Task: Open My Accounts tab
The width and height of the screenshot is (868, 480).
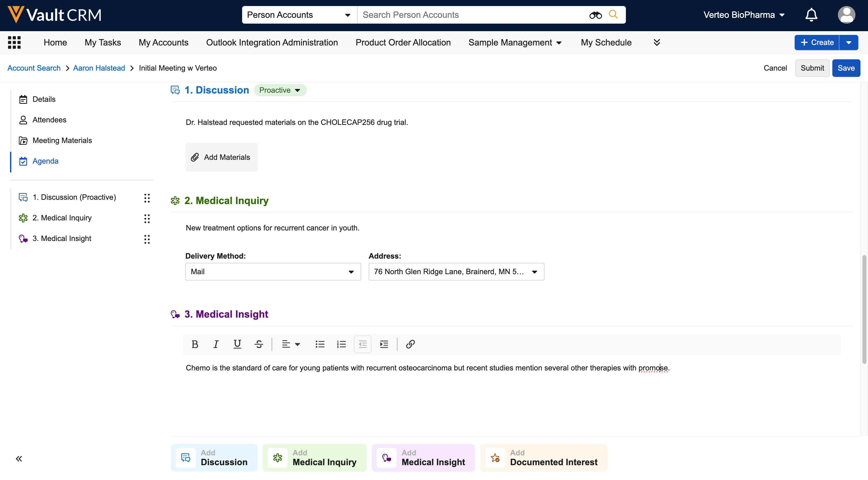Action: (164, 42)
